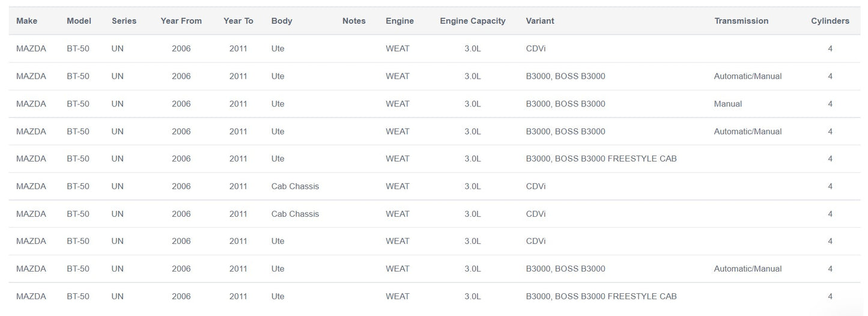Image resolution: width=868 pixels, height=316 pixels.
Task: Click the Engine column header
Action: tap(399, 21)
